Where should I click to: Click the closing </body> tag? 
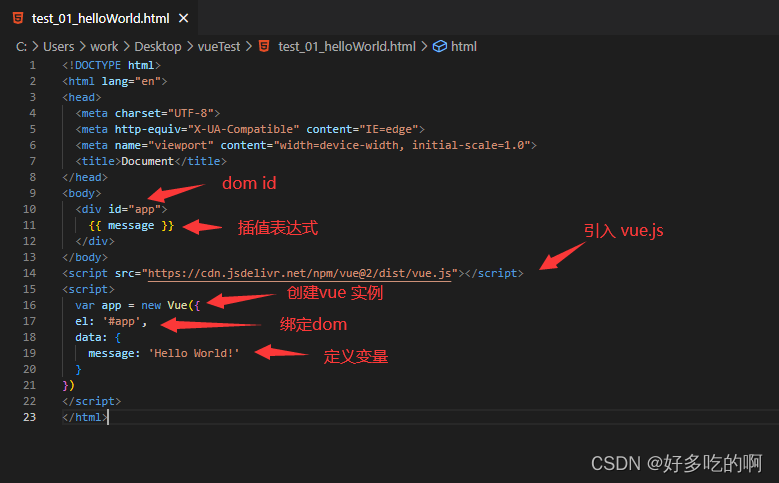pos(85,257)
